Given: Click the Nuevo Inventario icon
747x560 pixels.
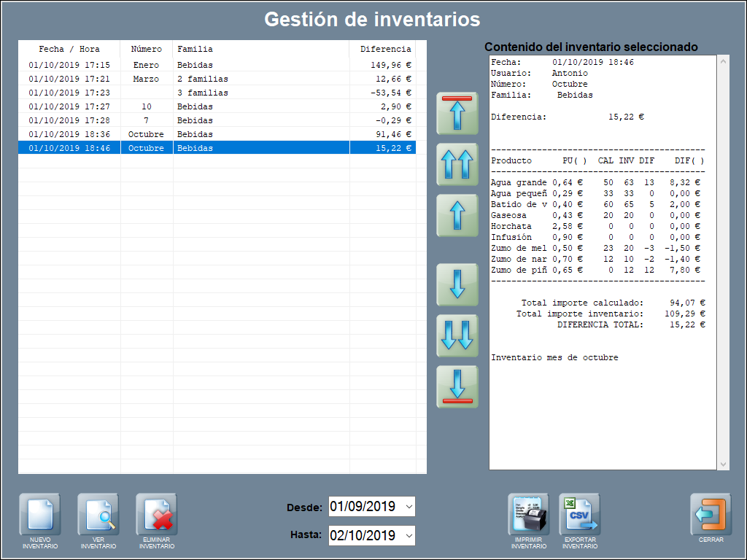Looking at the screenshot, I should [x=39, y=515].
